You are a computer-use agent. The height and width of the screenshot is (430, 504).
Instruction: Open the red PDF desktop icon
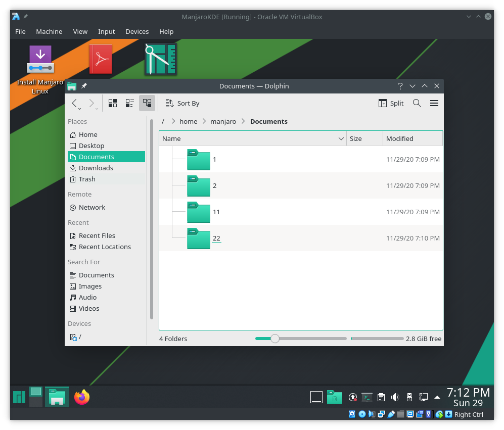101,59
